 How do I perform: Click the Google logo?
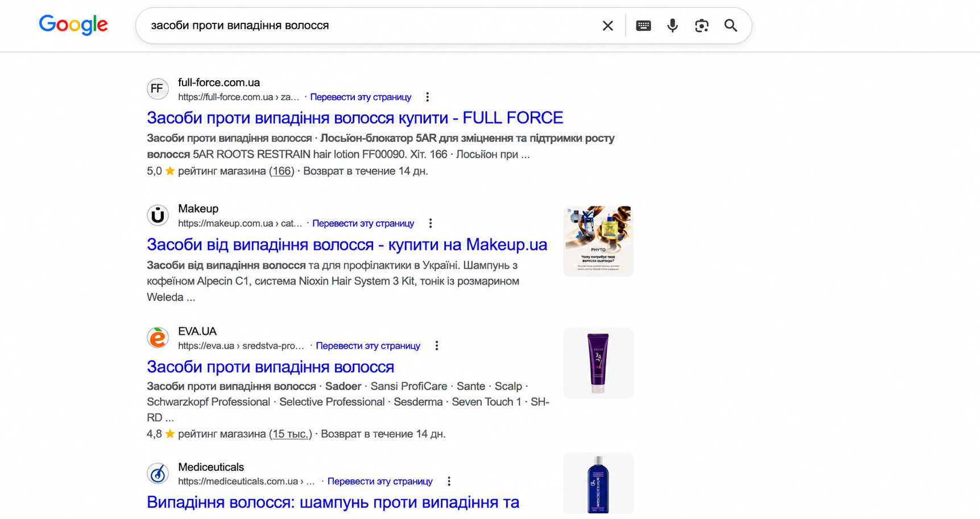(x=73, y=25)
